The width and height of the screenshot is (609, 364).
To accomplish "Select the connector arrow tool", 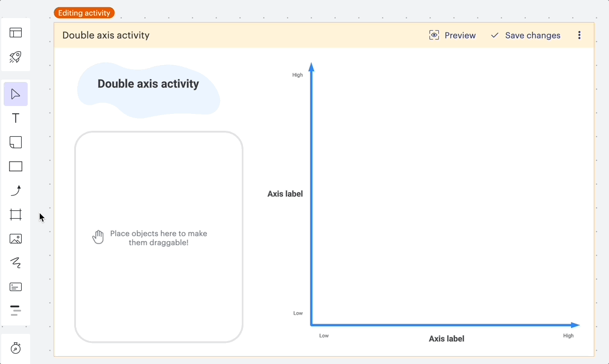I will pos(15,190).
